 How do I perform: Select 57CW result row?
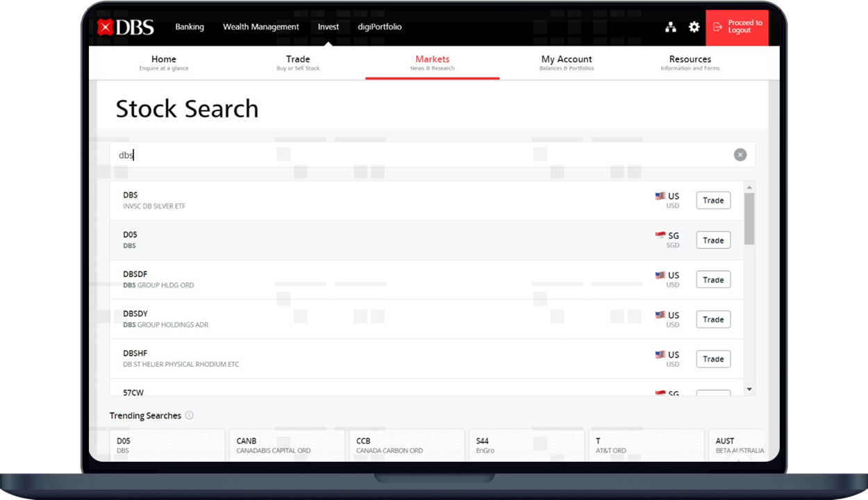[x=426, y=387]
